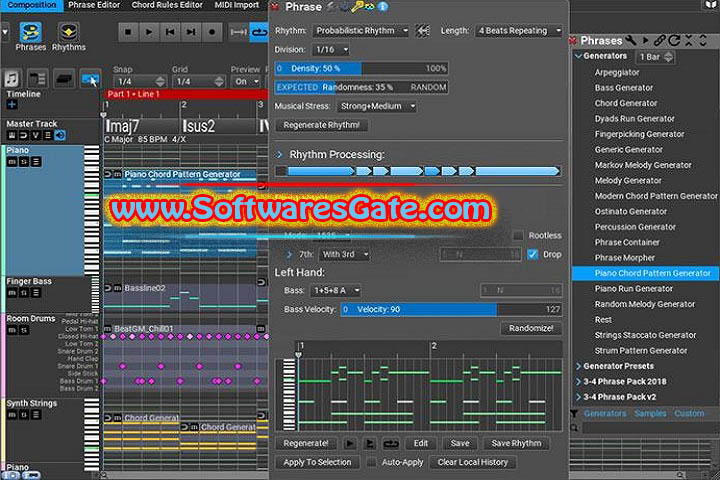Click the loop range marker icon
720x480 pixels.
click(238, 32)
